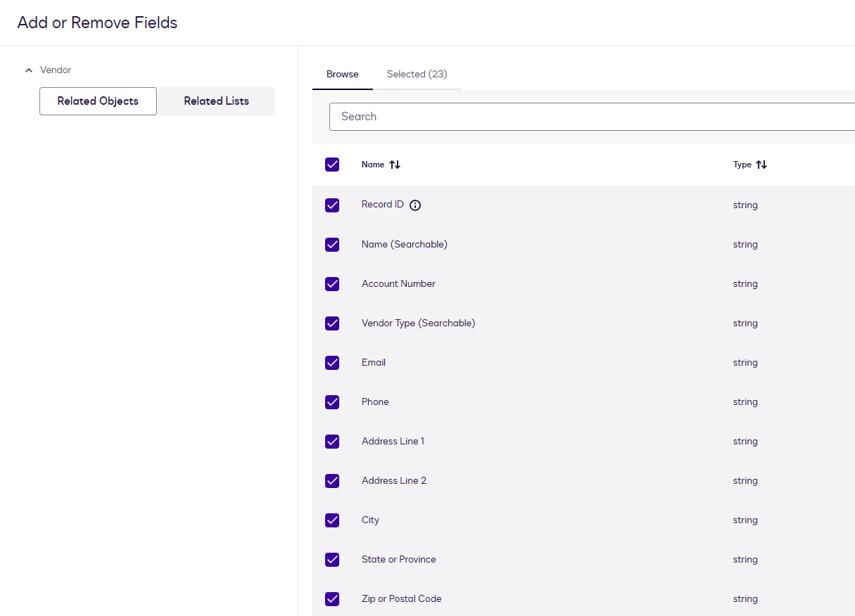
Task: Click the Related Objects button
Action: pos(98,101)
